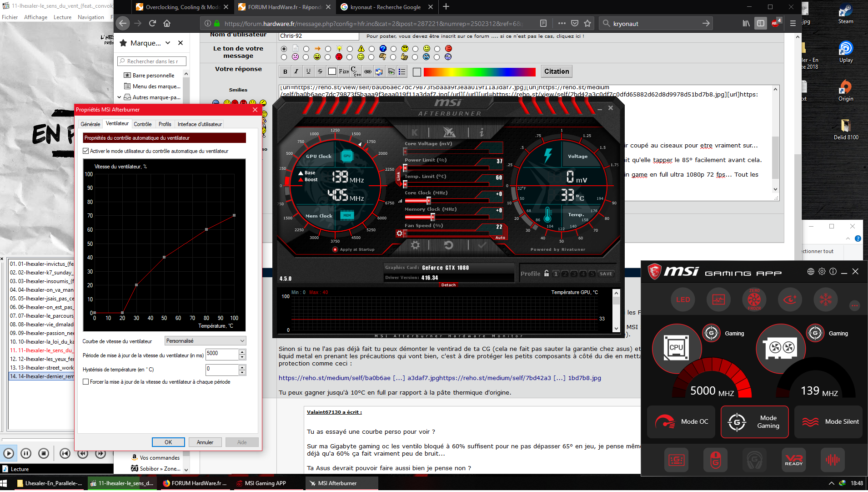The image size is (868, 492).
Task: Toggle the Link button between power and temp limit
Action: pos(399,176)
